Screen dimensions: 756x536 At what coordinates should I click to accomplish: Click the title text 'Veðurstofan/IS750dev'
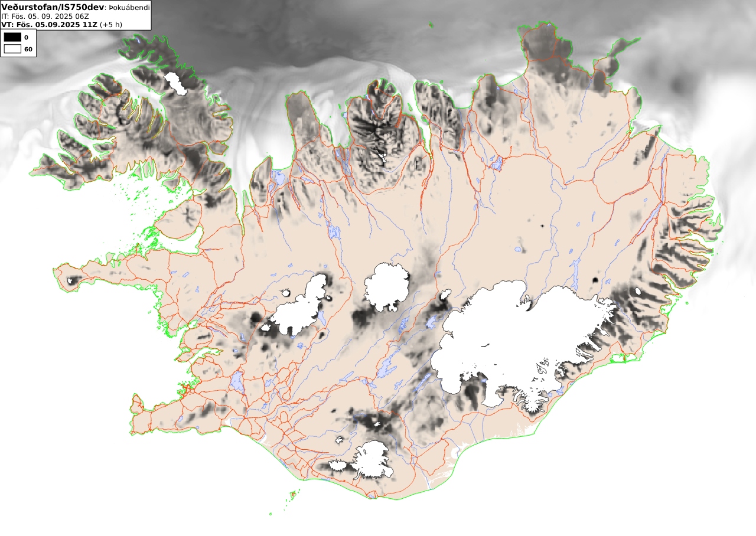53,7
